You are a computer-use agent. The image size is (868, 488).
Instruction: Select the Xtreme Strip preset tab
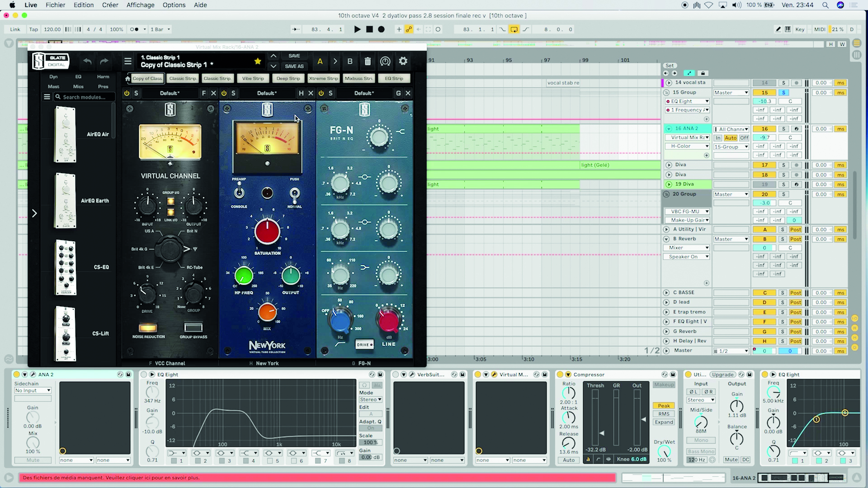pos(323,78)
